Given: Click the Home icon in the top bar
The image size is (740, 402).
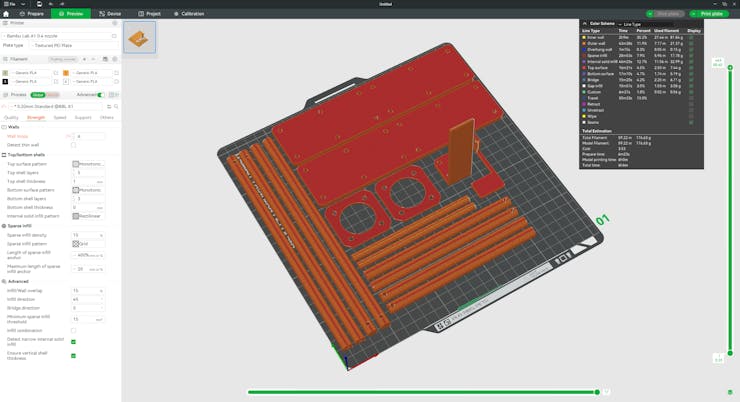Looking at the screenshot, I should click(6, 14).
